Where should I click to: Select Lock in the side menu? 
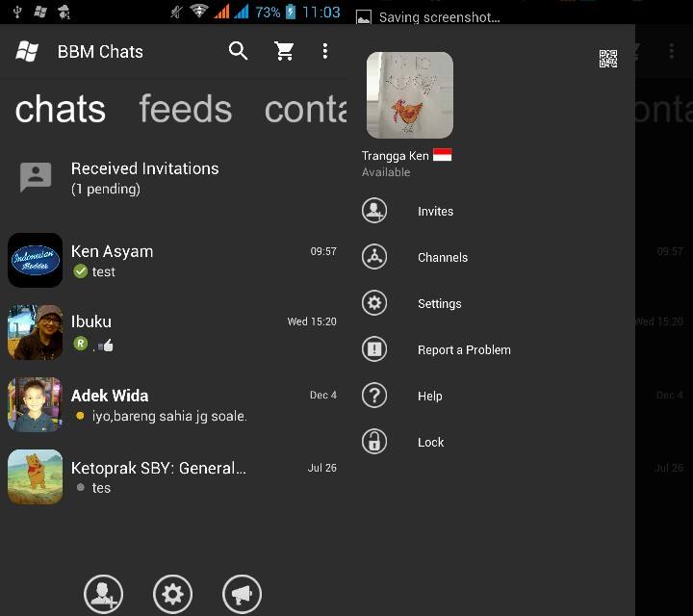430,442
